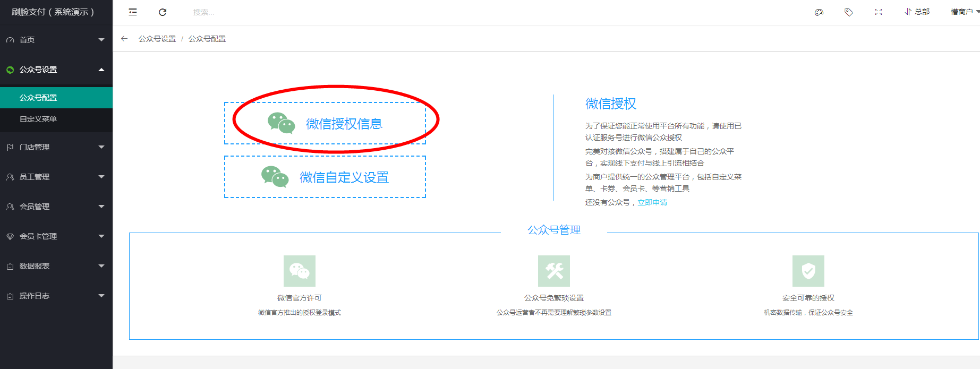Select the 公众号配置 submenu item
980x369 pixels.
point(56,98)
